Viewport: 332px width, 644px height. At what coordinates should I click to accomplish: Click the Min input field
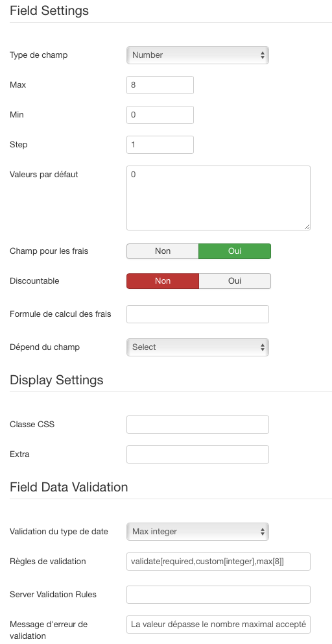pos(160,115)
